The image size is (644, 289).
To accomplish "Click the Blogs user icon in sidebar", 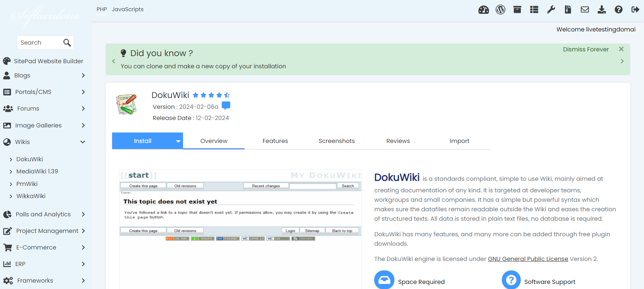I will coord(7,75).
